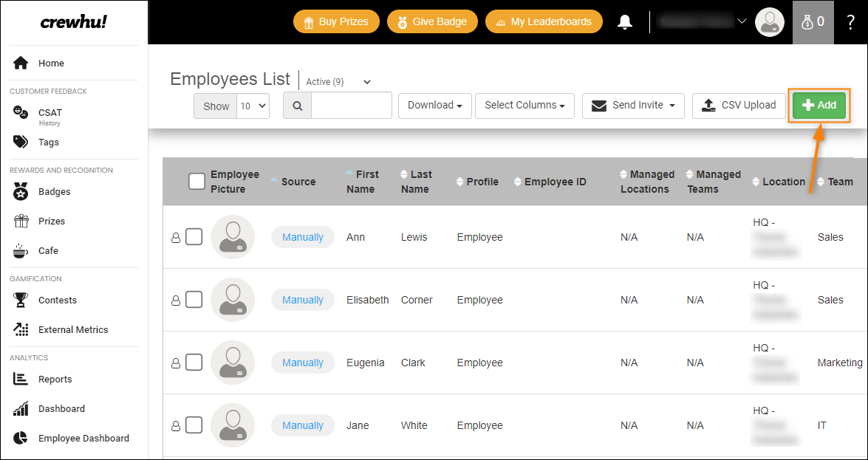This screenshot has width=868, height=460.
Task: Open My Leaderboards
Action: point(544,21)
